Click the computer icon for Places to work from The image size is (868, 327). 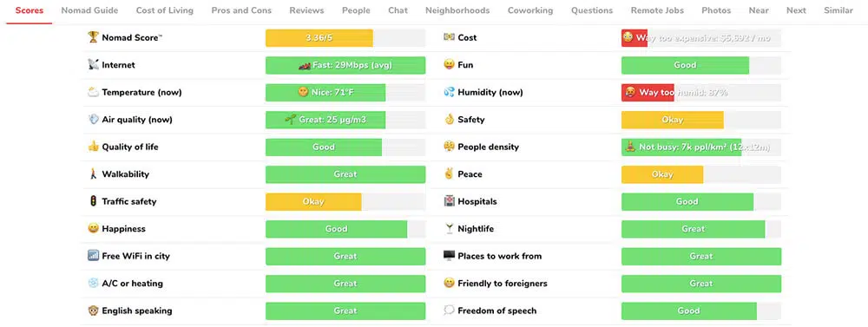coord(449,256)
